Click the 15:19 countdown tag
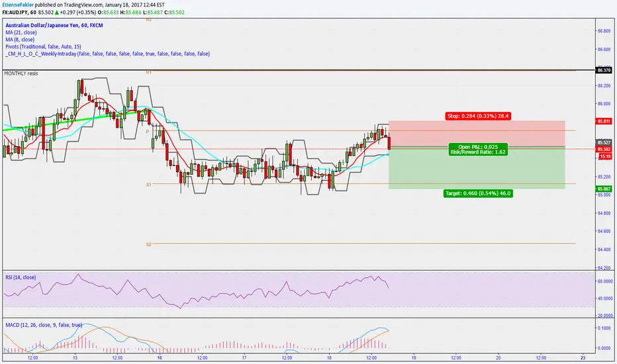 click(605, 157)
